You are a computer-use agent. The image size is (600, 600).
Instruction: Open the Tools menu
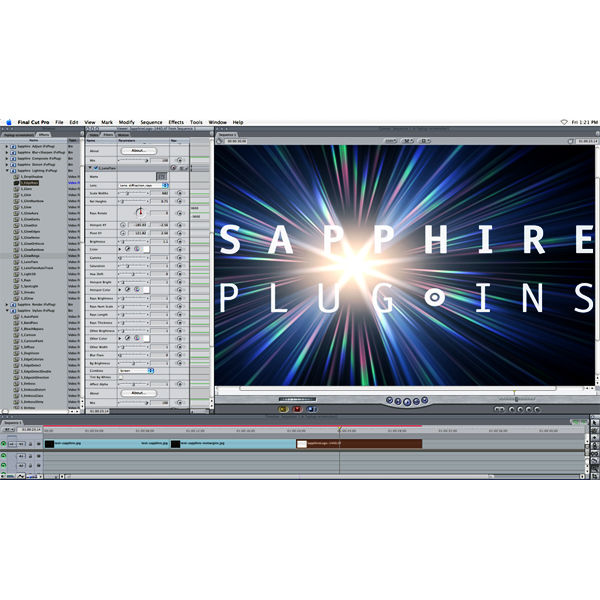[196, 122]
